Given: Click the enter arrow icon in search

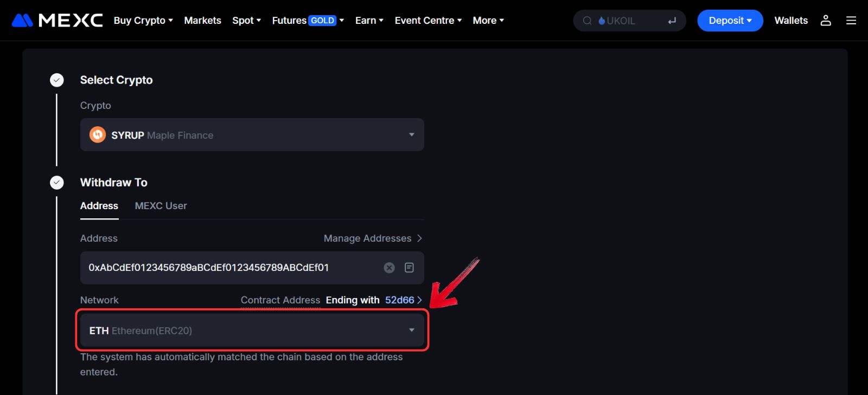Looking at the screenshot, I should click(672, 21).
